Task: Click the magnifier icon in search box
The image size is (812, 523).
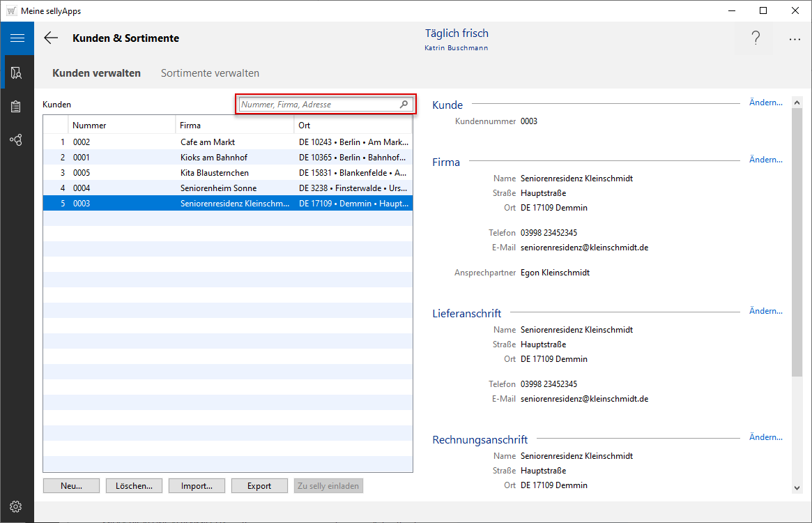Action: point(404,105)
